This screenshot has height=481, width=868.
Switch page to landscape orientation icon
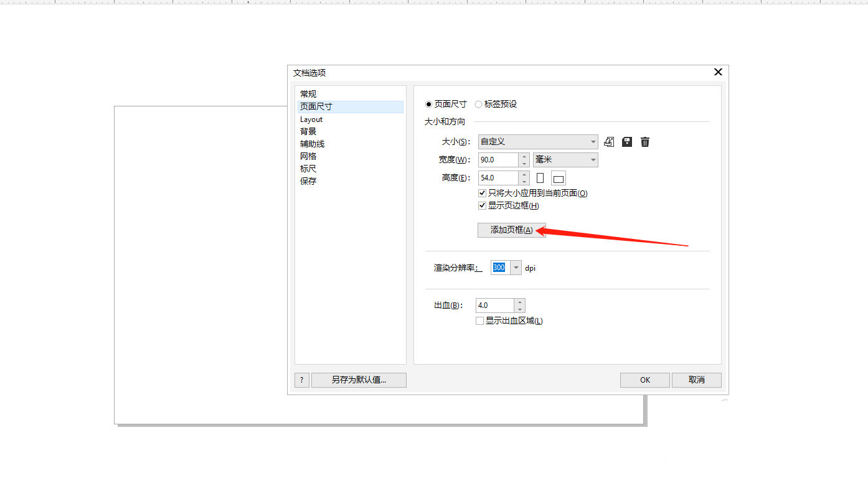click(x=558, y=177)
